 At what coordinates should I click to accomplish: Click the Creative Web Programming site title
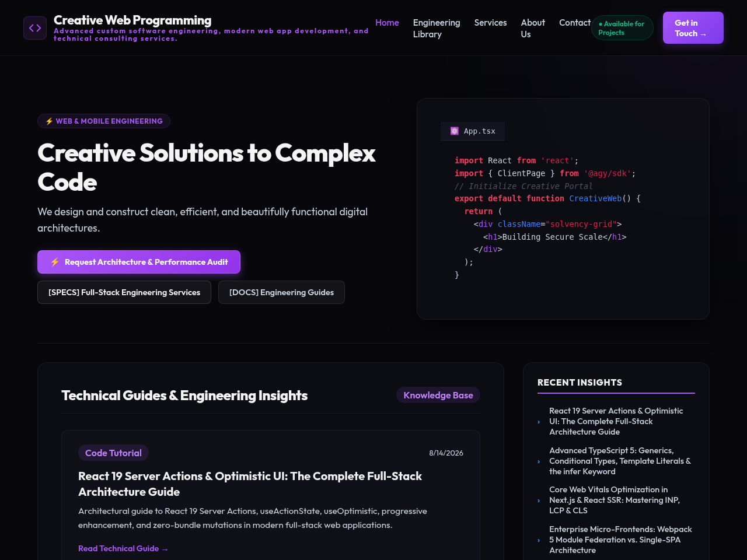coord(132,20)
